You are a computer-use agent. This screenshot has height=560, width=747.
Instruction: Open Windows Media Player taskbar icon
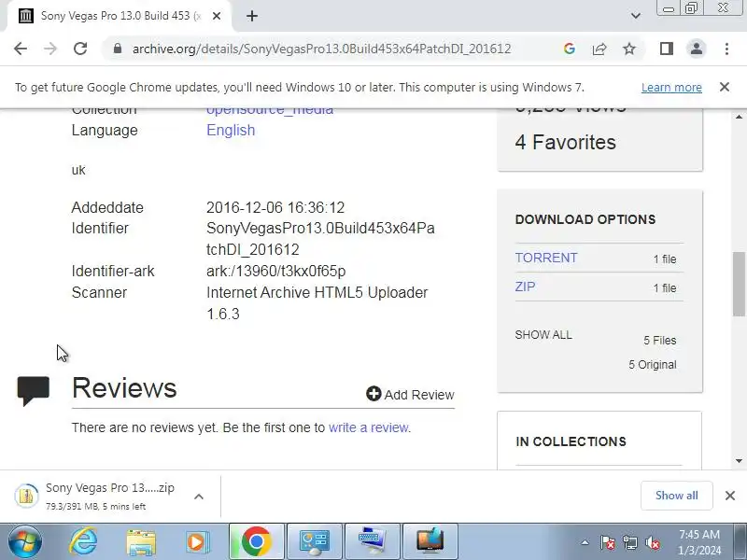pos(197,542)
